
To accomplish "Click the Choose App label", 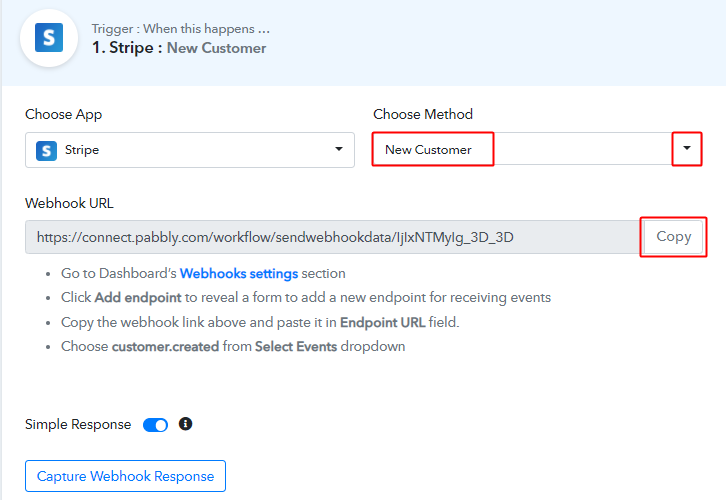I will (x=63, y=114).
